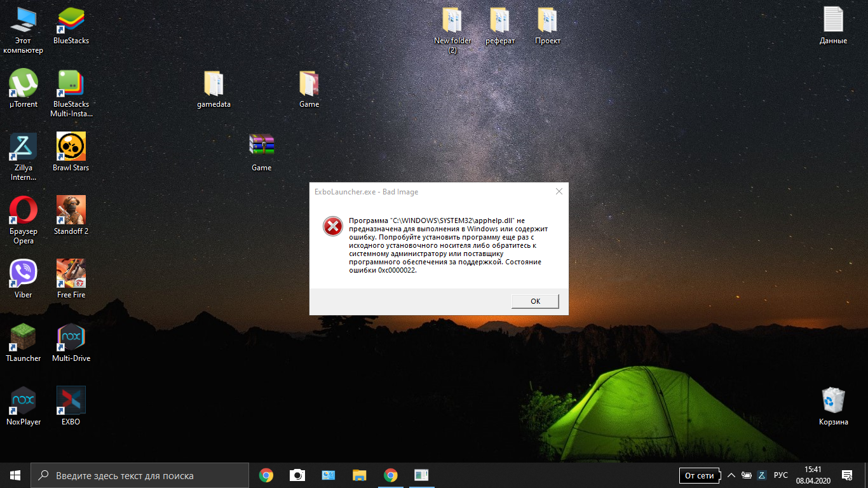Select the Этот компьютер desktop icon

coord(24,30)
